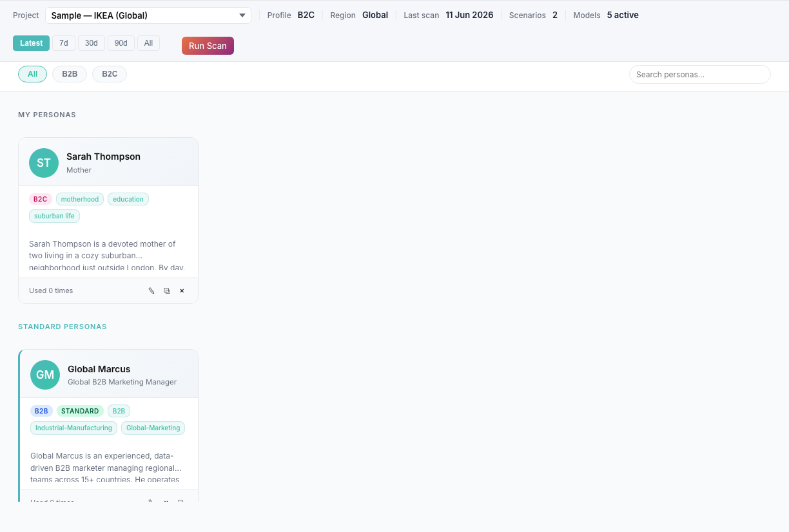Viewport: 789px width, 532px height.
Task: Click the Region value 'Global'
Action: click(x=375, y=15)
